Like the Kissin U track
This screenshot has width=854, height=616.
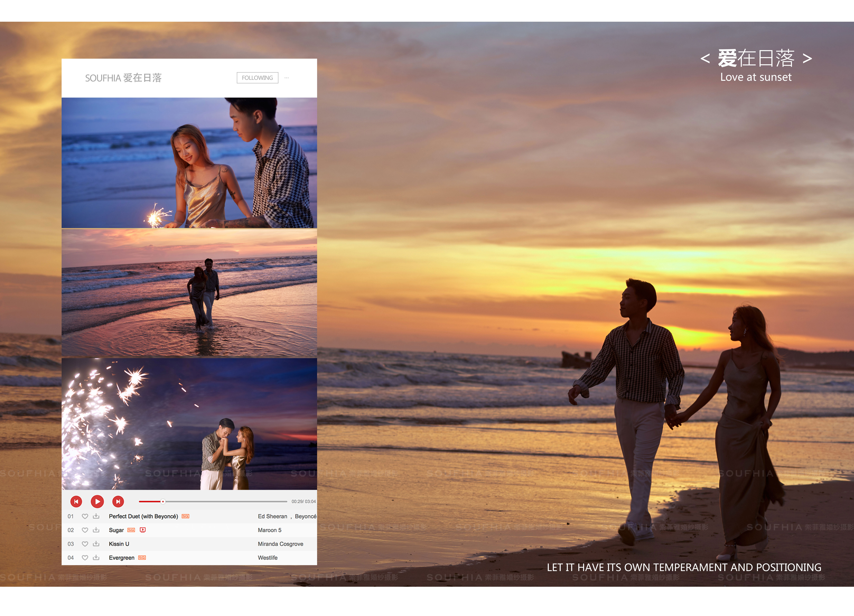85,544
